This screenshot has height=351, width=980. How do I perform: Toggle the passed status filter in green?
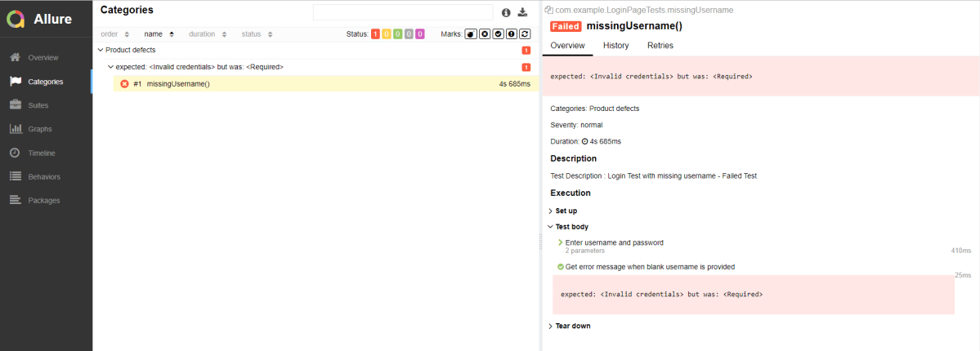point(397,34)
